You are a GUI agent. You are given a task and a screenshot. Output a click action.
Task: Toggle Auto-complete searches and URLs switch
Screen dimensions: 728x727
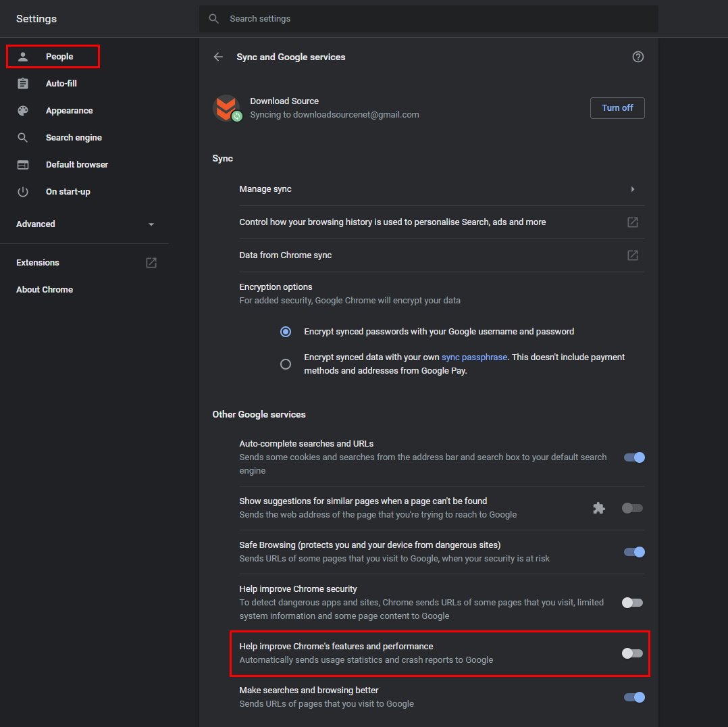[634, 457]
